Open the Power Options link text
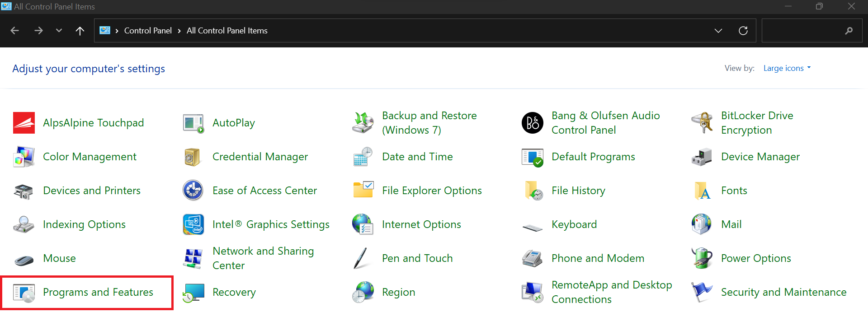 tap(756, 258)
